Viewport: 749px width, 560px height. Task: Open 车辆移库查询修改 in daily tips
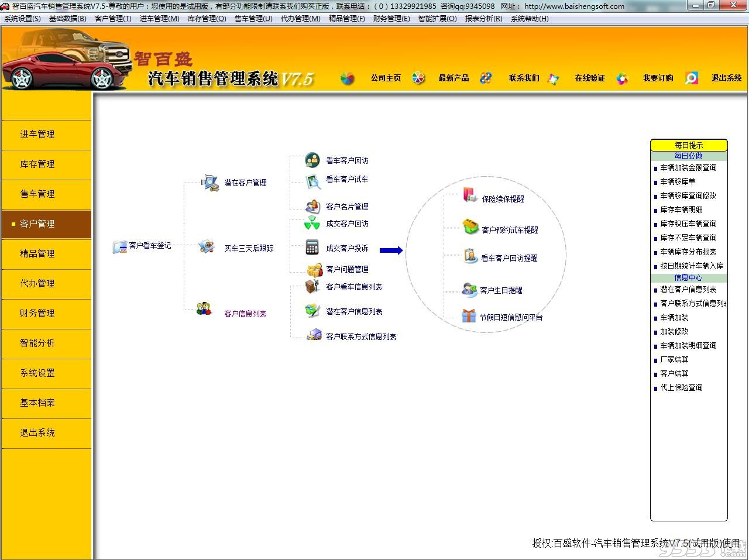[688, 195]
